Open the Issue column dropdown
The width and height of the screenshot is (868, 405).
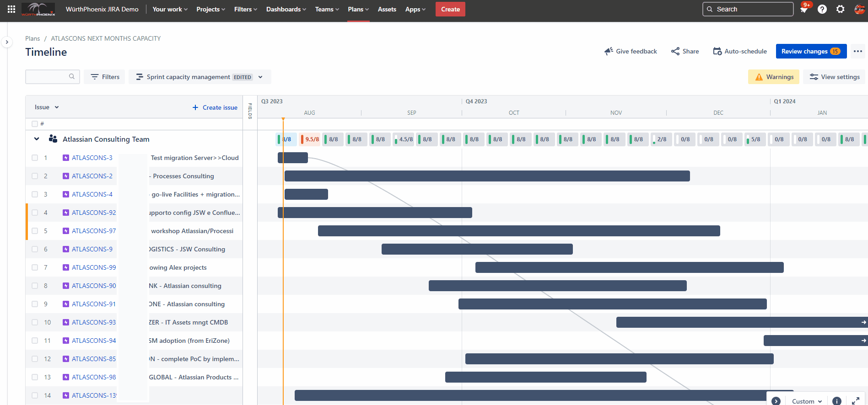pos(47,107)
